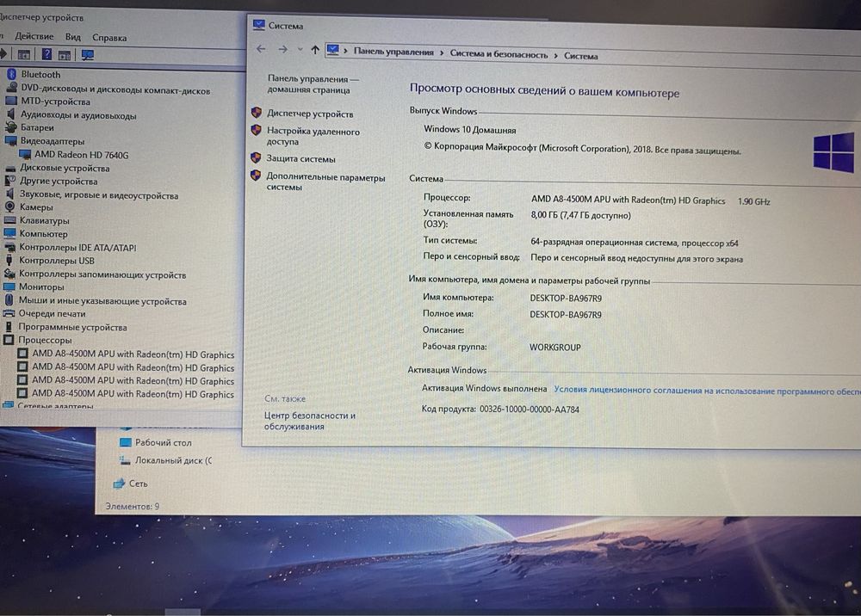Expand Контроллеры IDE ATA/ATAPI
Screen dimensions: 861x616
pyautogui.click(x=77, y=248)
